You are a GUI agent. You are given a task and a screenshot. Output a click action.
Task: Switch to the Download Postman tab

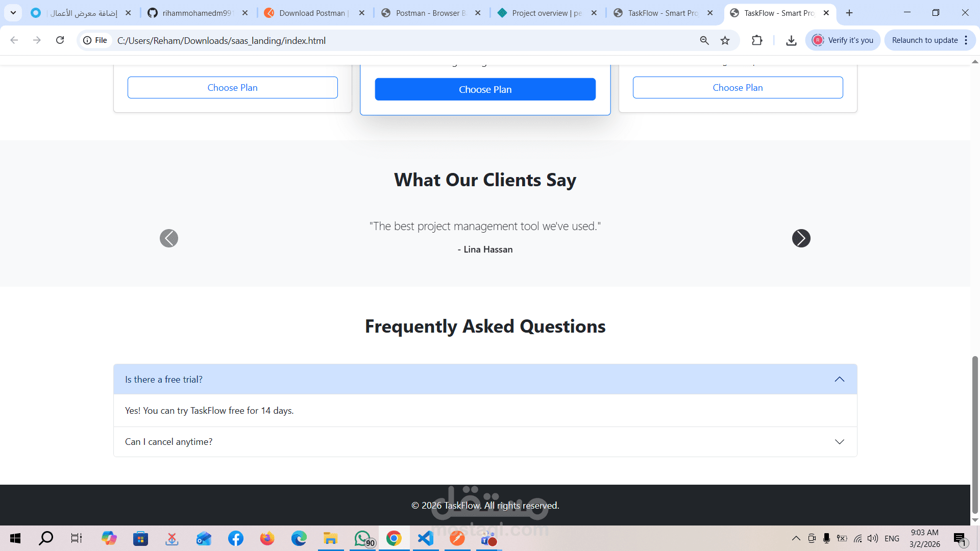(311, 13)
